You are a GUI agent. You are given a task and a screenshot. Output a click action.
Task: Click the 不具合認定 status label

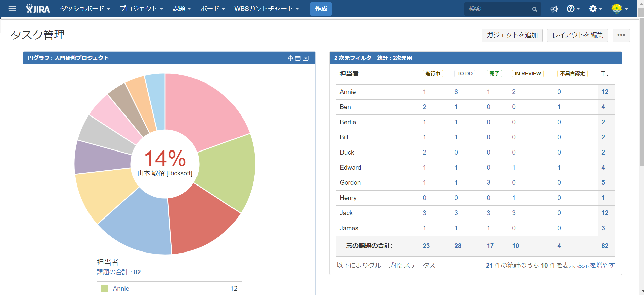click(572, 74)
